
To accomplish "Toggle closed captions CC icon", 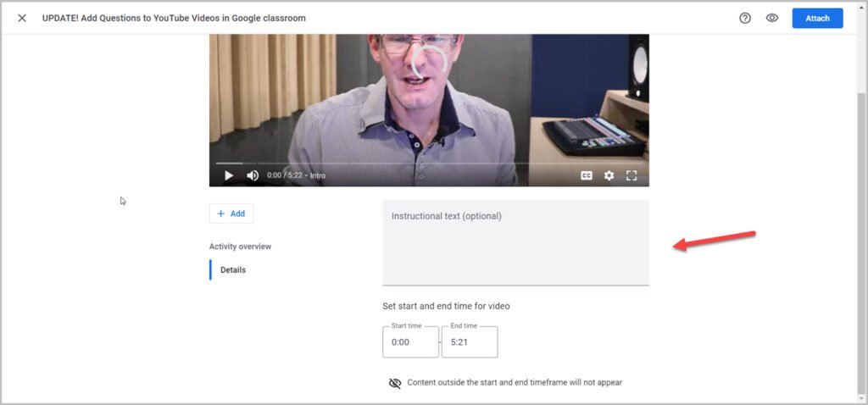I will tap(587, 175).
